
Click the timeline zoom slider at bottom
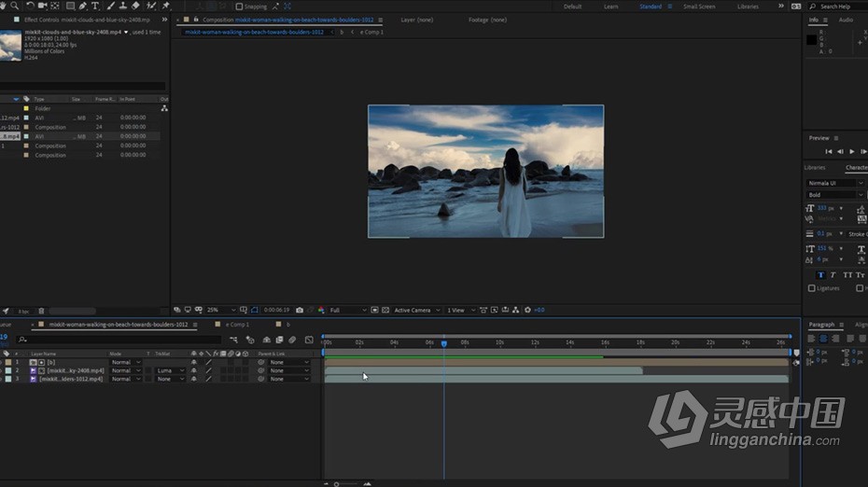[x=346, y=484]
